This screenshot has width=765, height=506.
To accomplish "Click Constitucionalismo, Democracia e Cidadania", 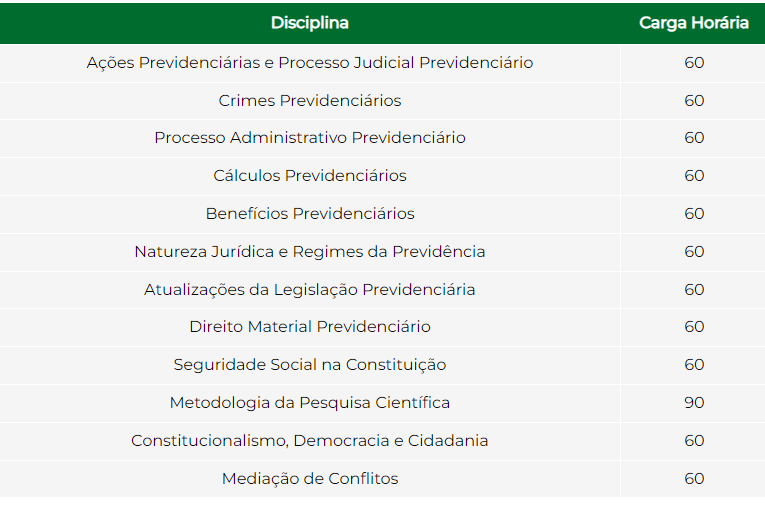I will point(310,441).
